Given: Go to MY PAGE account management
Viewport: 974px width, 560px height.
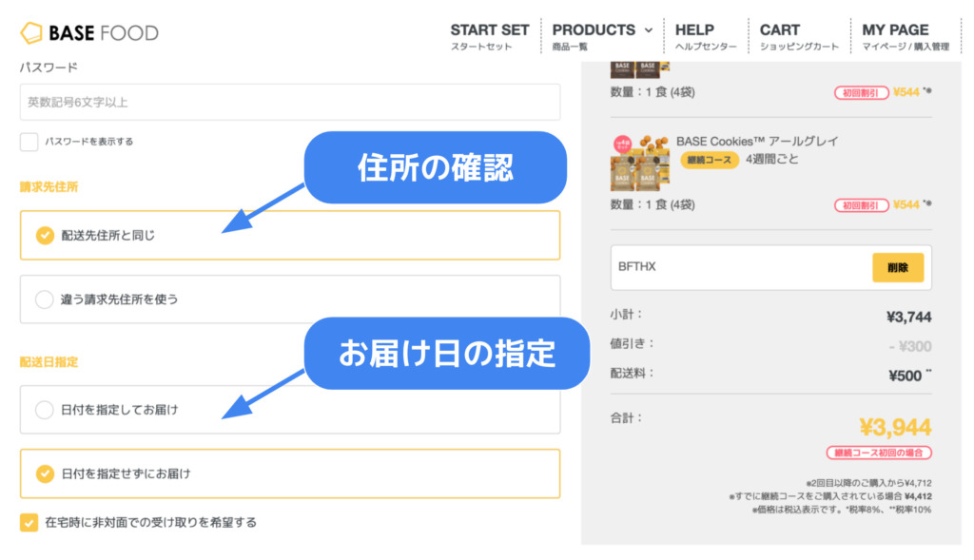Looking at the screenshot, I should [906, 37].
